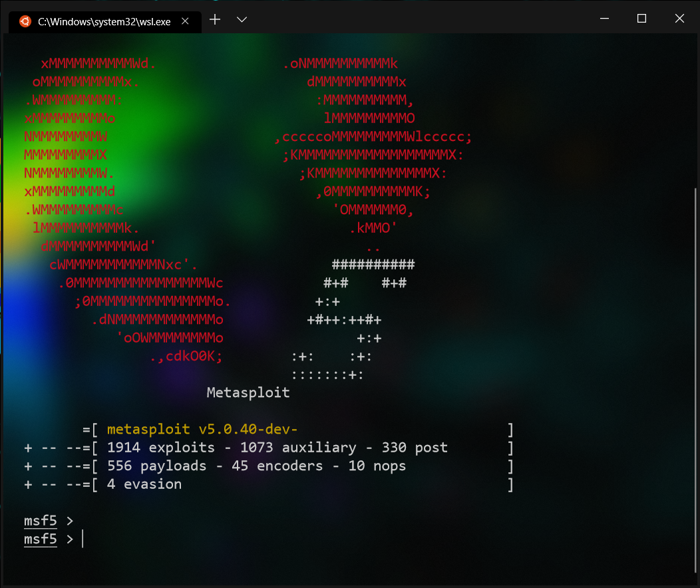The width and height of the screenshot is (700, 588).
Task: Click the terminal icon on the wsl.exe tab
Action: 25,21
